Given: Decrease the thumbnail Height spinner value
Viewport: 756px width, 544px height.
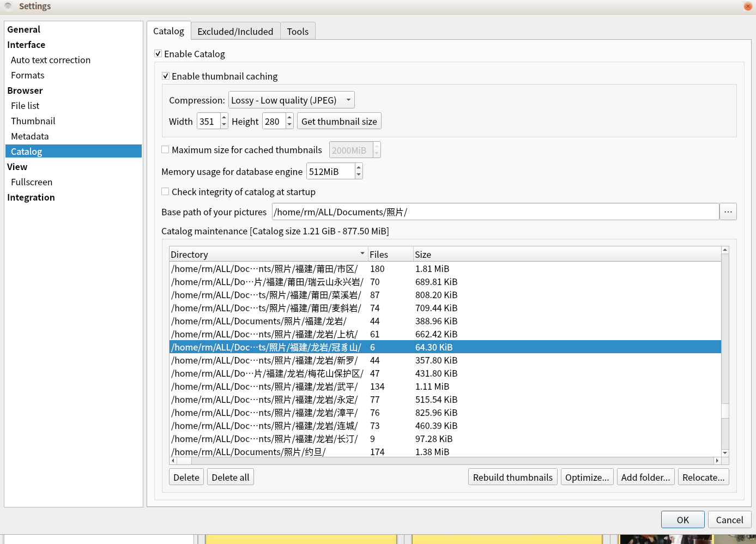Looking at the screenshot, I should (289, 125).
